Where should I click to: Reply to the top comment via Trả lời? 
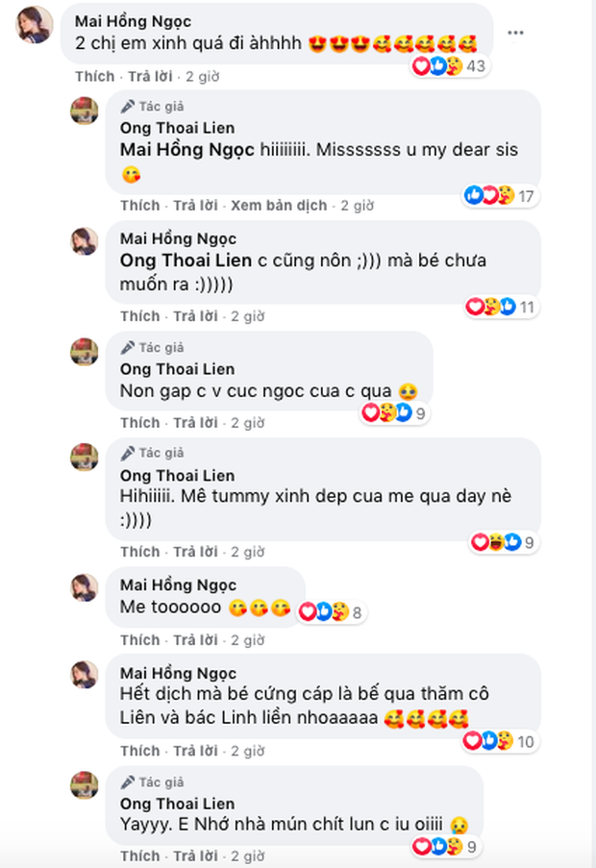pyautogui.click(x=150, y=76)
